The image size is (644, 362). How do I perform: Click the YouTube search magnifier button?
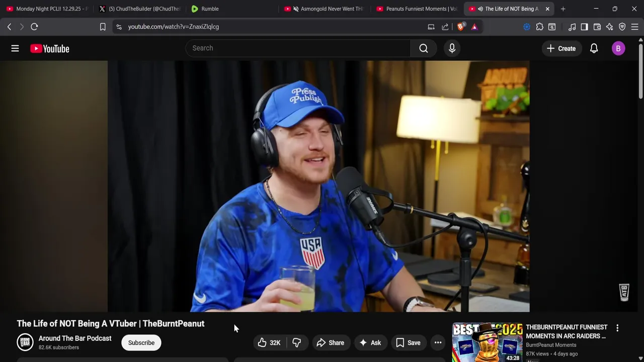click(424, 48)
